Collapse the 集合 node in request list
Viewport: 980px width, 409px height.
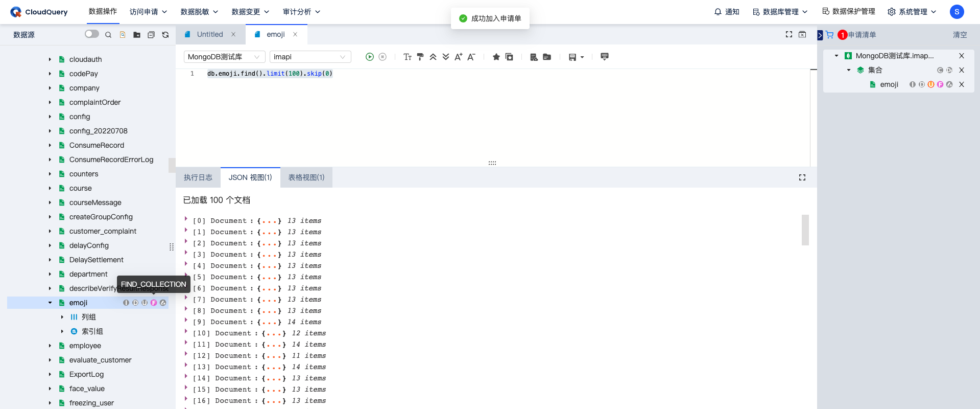pos(849,70)
